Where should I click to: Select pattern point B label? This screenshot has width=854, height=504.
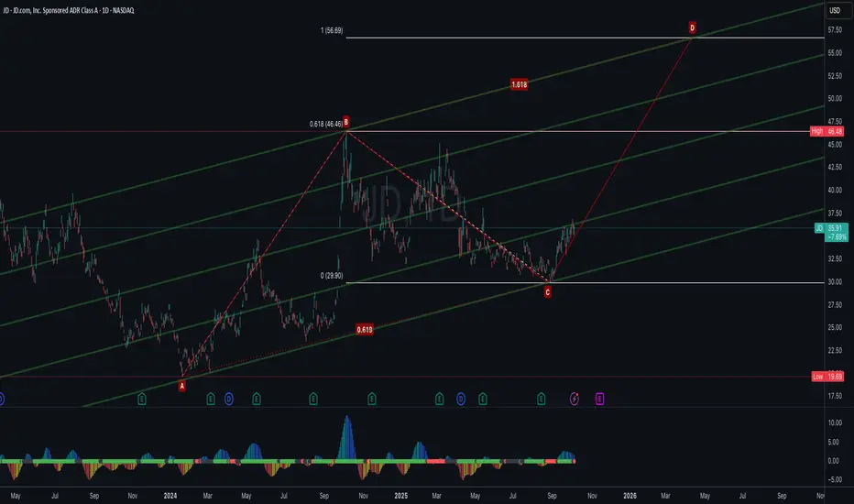345,123
